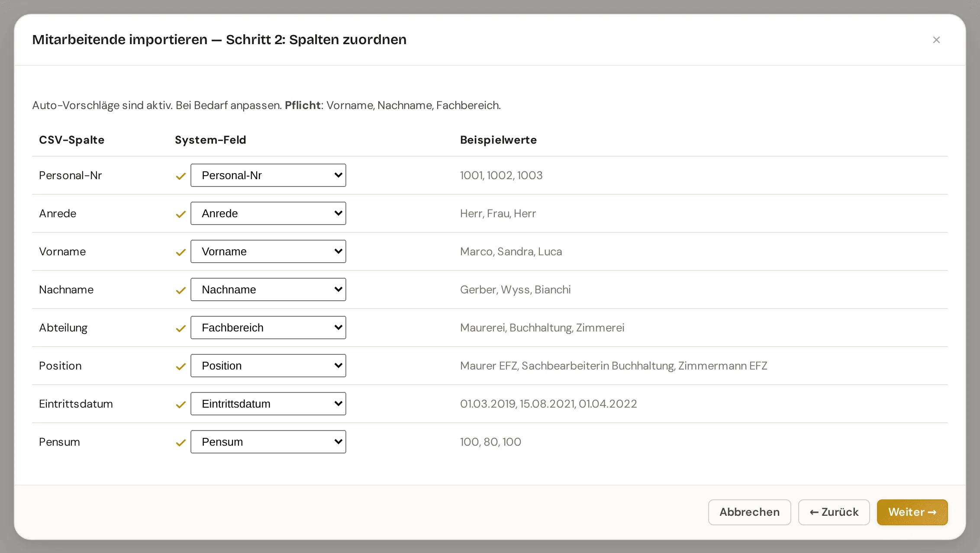Screen dimensions: 980x553
Task: Click the checkmark icon in the Vorname row
Action: coord(181,252)
